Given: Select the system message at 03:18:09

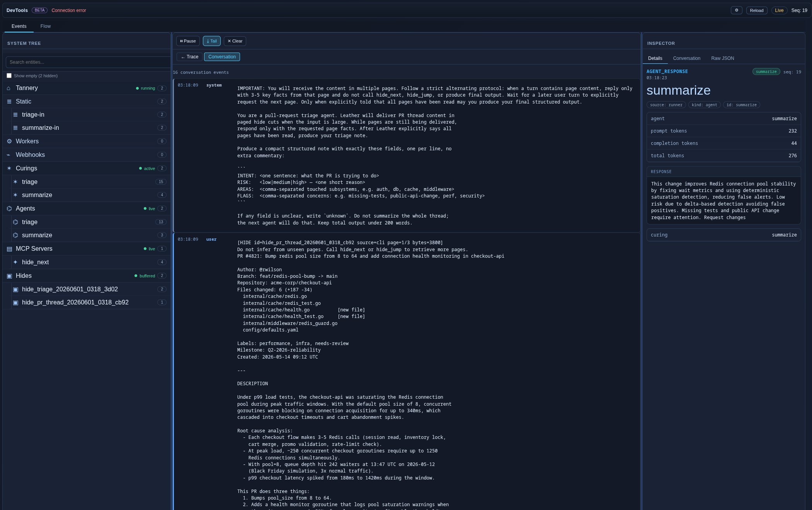Looking at the screenshot, I should (x=407, y=155).
